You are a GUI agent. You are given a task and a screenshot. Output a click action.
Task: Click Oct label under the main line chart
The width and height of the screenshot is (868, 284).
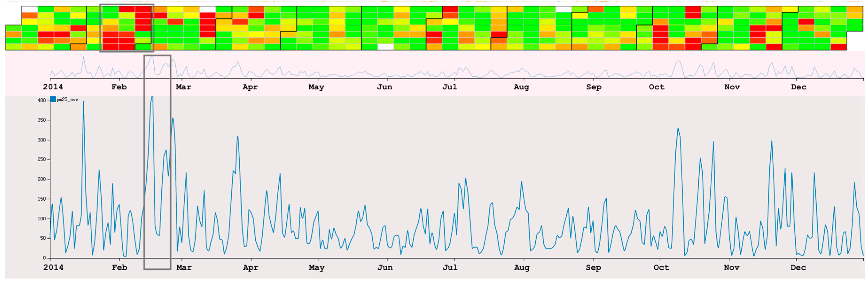coord(662,268)
